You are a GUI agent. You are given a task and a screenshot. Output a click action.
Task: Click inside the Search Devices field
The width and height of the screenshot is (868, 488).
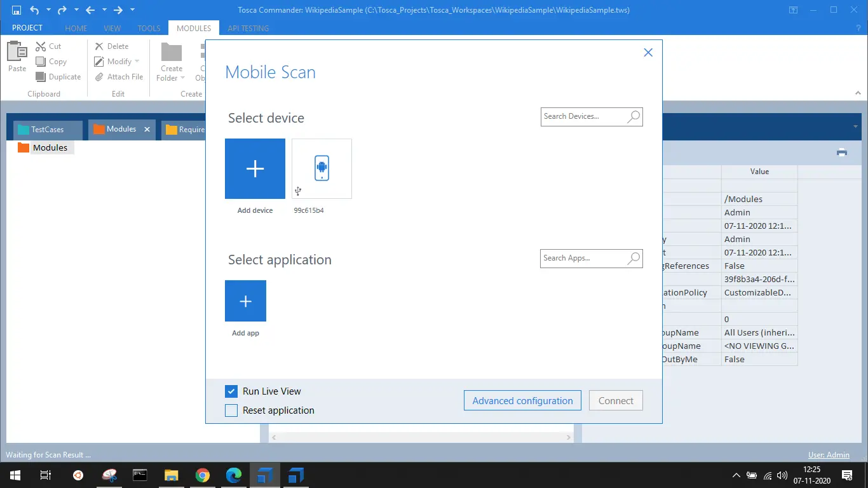[x=583, y=117]
